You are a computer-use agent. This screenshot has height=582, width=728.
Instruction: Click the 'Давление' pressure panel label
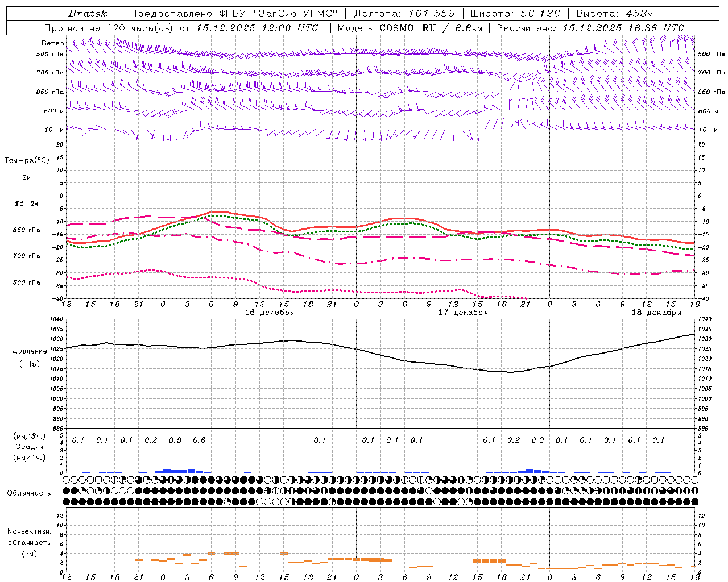click(x=30, y=351)
